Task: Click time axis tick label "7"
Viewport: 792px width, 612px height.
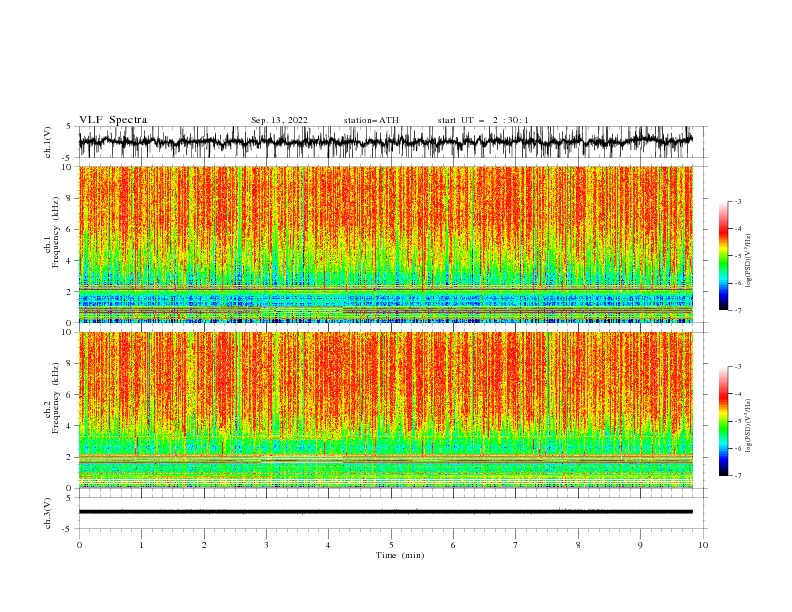Action: click(516, 545)
